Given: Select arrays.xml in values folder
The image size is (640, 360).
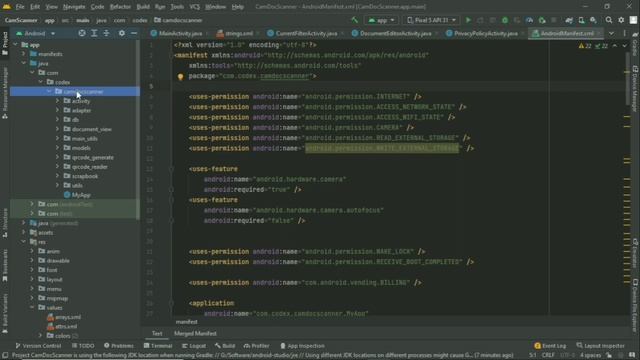Looking at the screenshot, I should coord(64,317).
